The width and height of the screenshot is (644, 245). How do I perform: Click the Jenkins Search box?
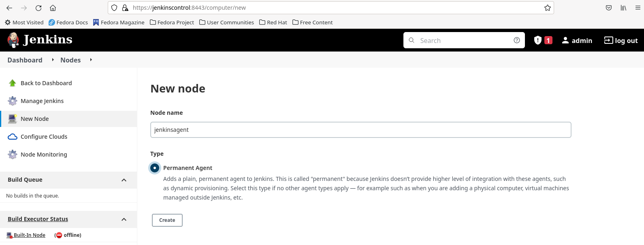pos(464,40)
